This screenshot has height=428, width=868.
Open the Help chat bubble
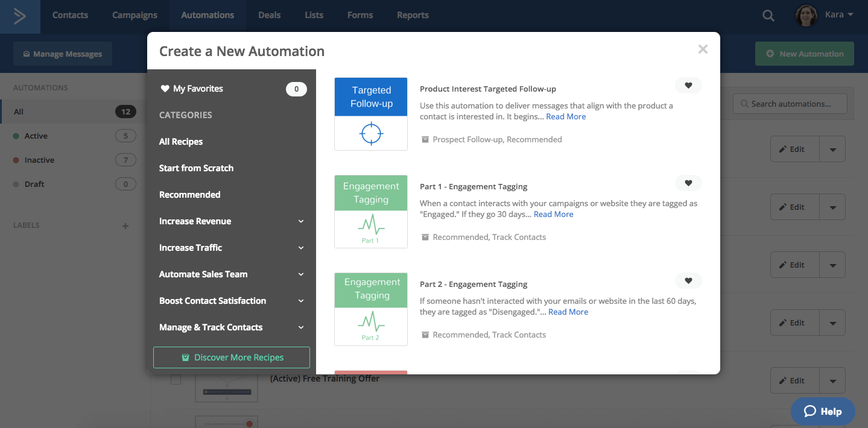point(822,411)
